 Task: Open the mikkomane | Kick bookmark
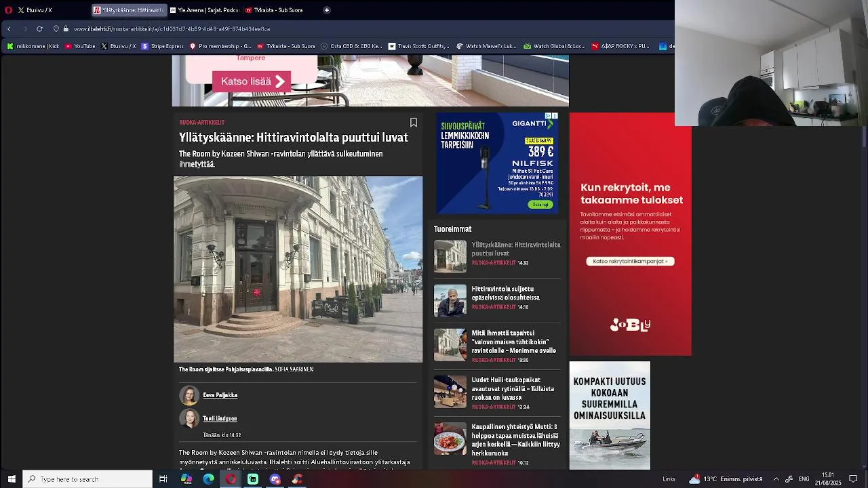click(33, 46)
